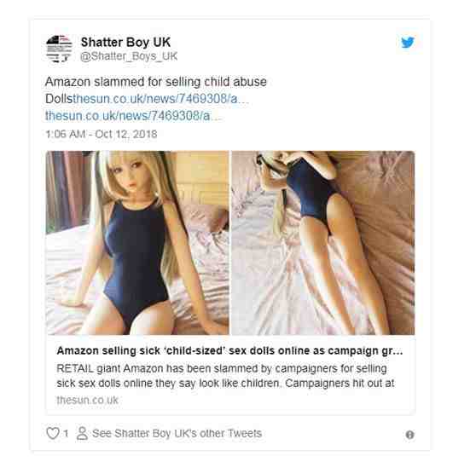
Task: Click the word 'Dolls' in the tweet body
Action: (59, 99)
